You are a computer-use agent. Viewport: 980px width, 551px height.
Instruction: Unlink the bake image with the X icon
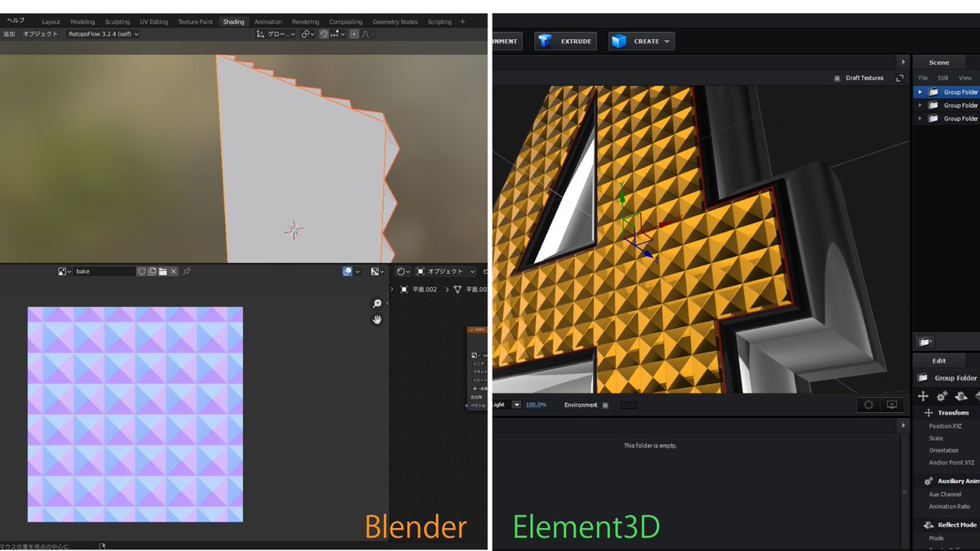(173, 271)
